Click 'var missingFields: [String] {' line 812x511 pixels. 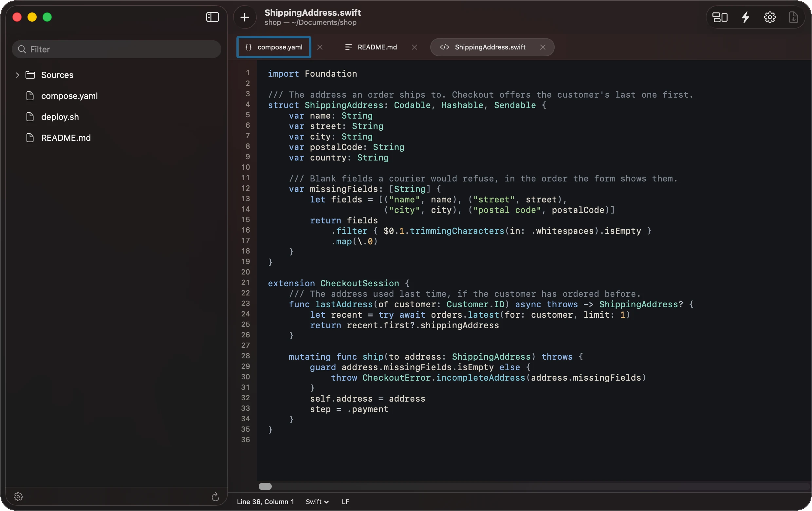[365, 189]
